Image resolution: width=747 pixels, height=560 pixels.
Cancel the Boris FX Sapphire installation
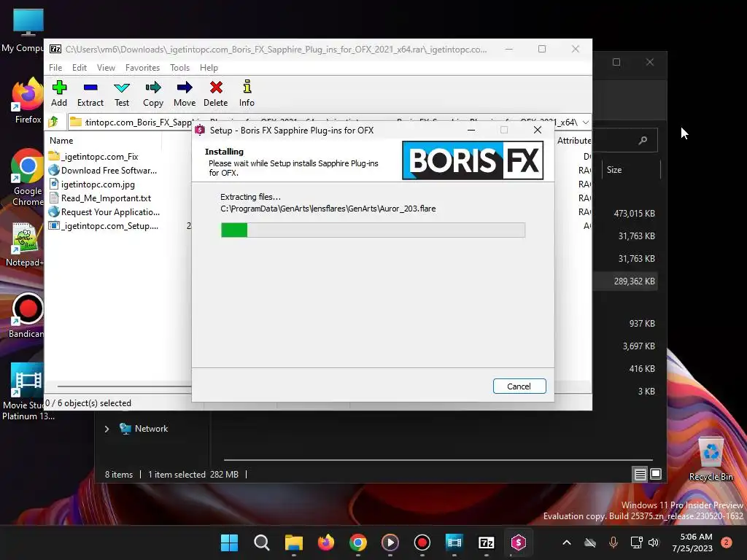tap(519, 386)
